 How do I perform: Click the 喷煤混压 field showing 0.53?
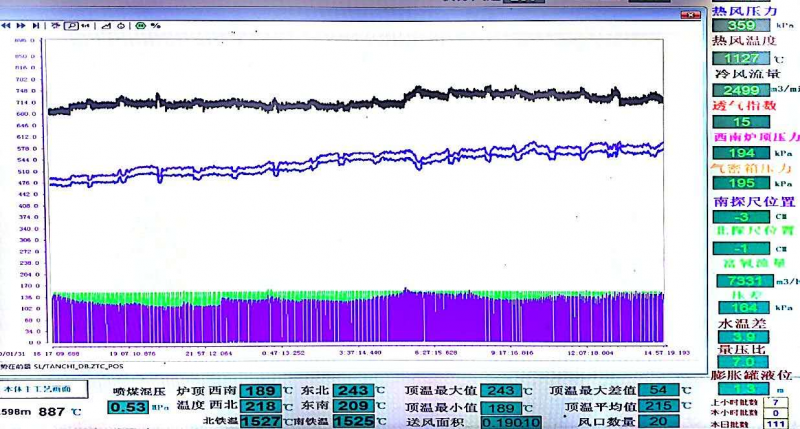click(128, 407)
